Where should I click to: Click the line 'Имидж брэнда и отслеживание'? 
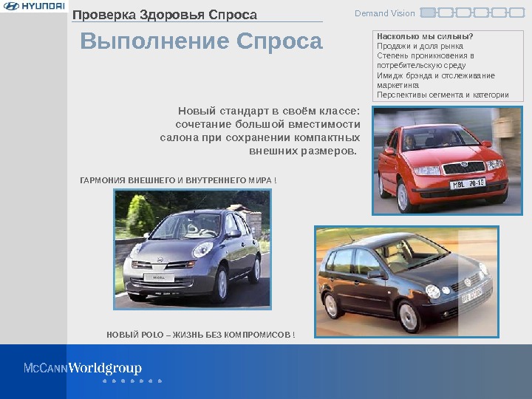[436, 75]
